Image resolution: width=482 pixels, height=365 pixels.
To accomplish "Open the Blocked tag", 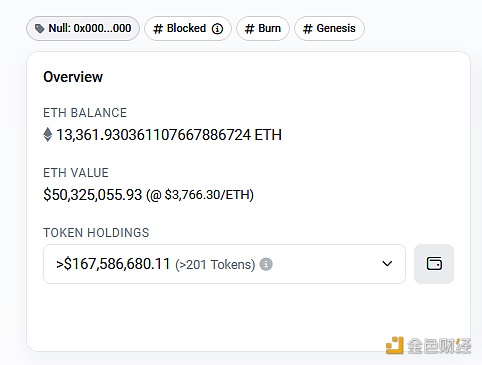I will 188,29.
